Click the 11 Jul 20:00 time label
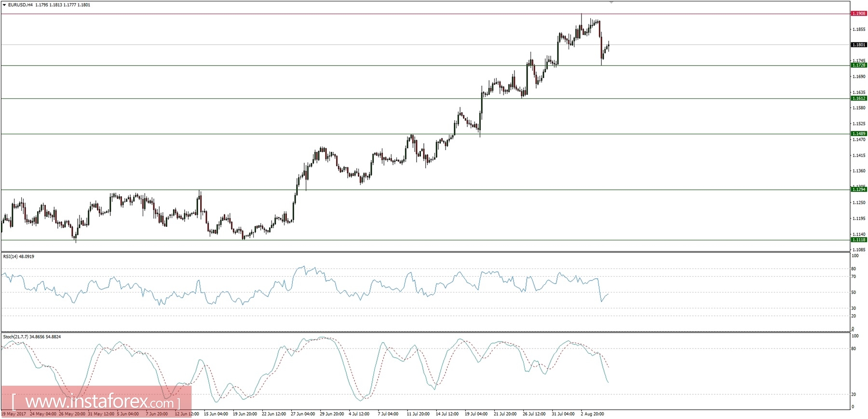The image size is (868, 419). [418, 414]
